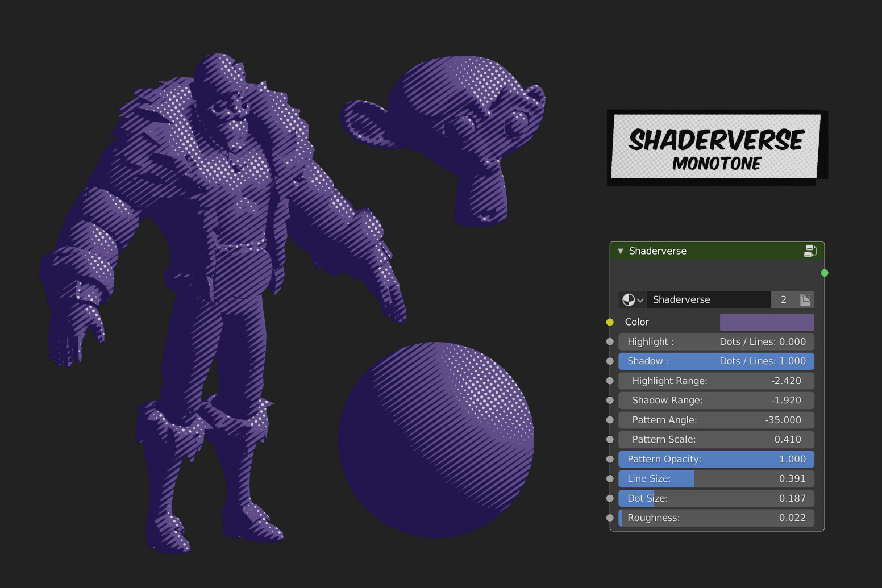Click the green shader output socket

[x=825, y=273]
